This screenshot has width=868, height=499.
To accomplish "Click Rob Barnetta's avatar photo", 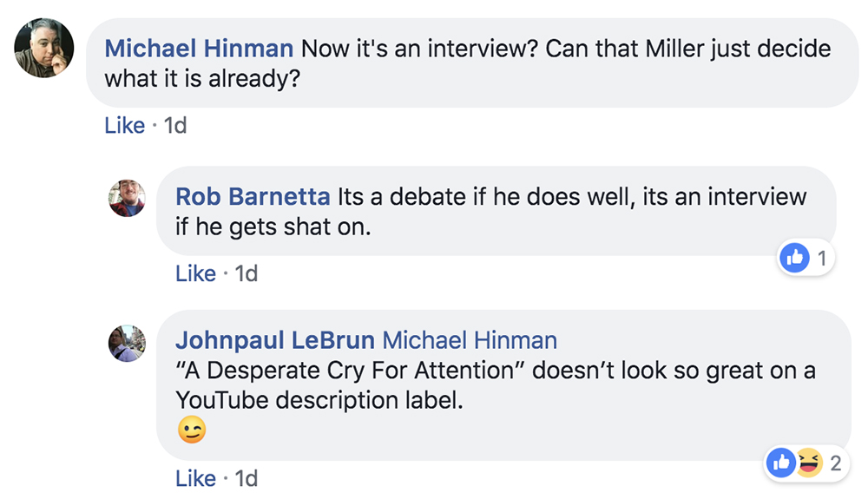I will (x=128, y=198).
